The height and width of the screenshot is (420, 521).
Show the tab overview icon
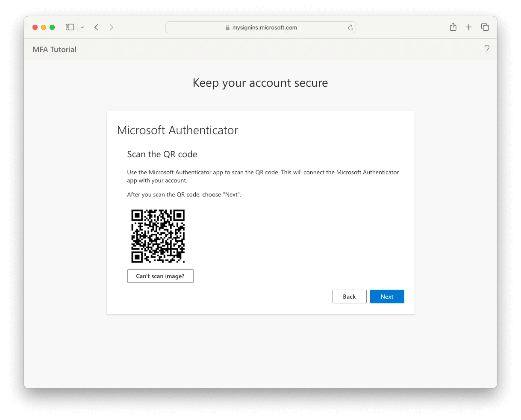pyautogui.click(x=485, y=27)
